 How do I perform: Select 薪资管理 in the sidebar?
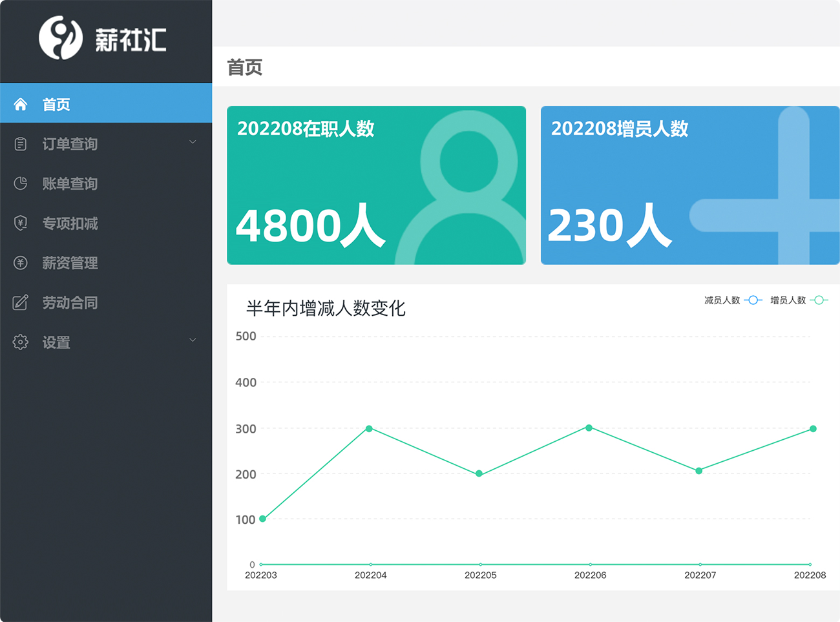[70, 263]
